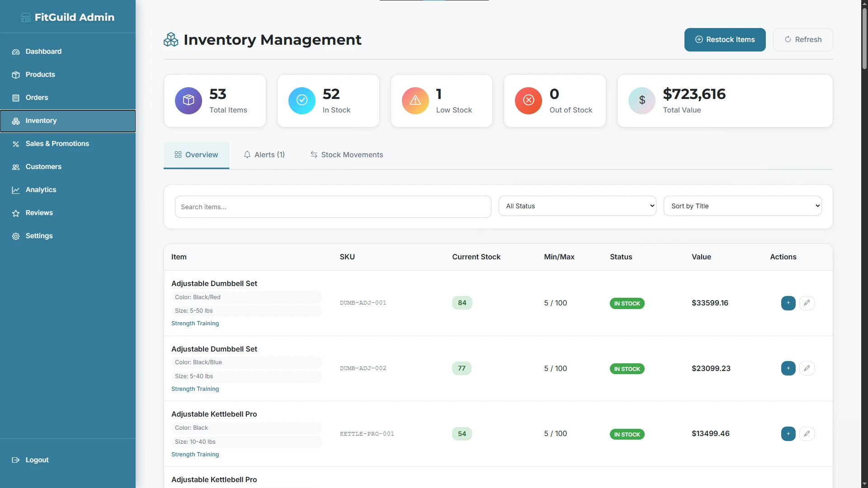The image size is (868, 488).
Task: Click the Total Value dollar icon
Action: point(642,100)
